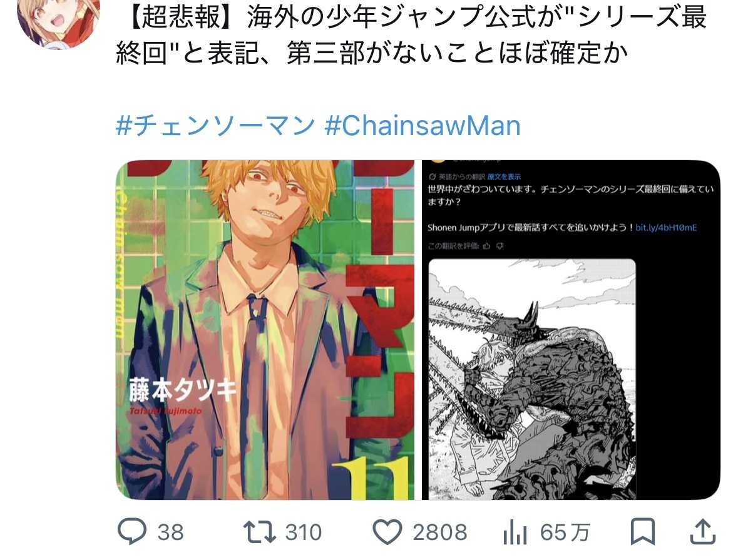Click the bit.ly link in the screenshot

[x=666, y=228]
